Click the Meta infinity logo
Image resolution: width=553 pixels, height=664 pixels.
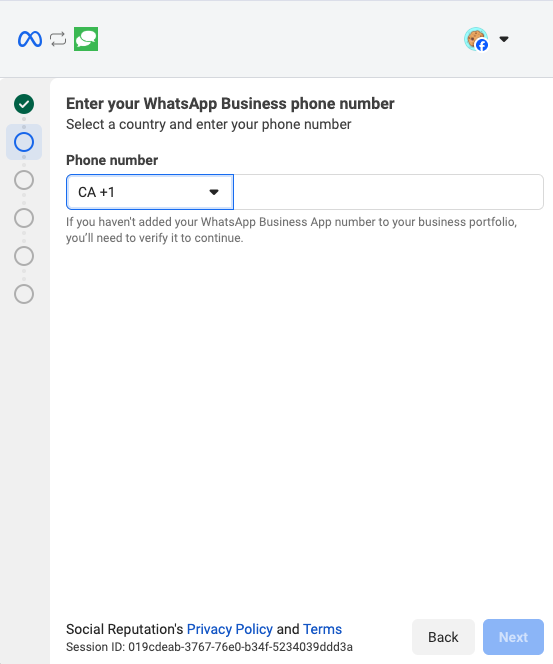pyautogui.click(x=30, y=39)
